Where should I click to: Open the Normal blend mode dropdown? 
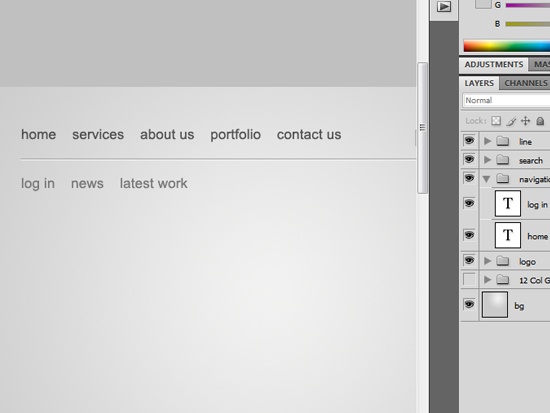(506, 100)
